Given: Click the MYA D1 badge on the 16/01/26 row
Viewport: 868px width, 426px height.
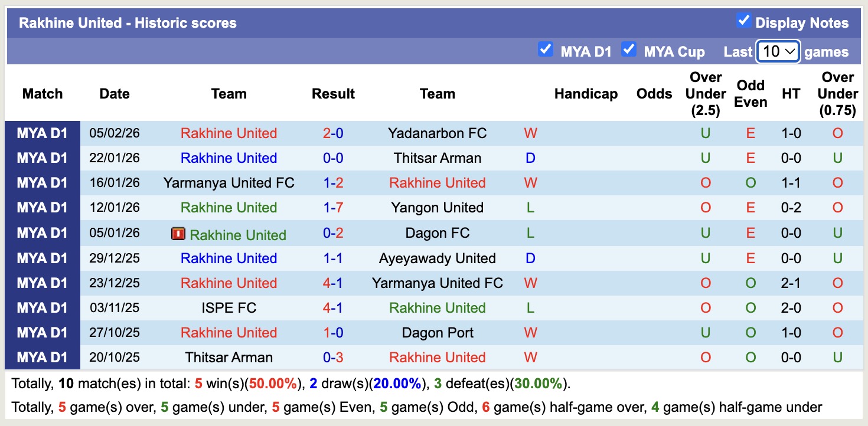Looking at the screenshot, I should (x=42, y=182).
